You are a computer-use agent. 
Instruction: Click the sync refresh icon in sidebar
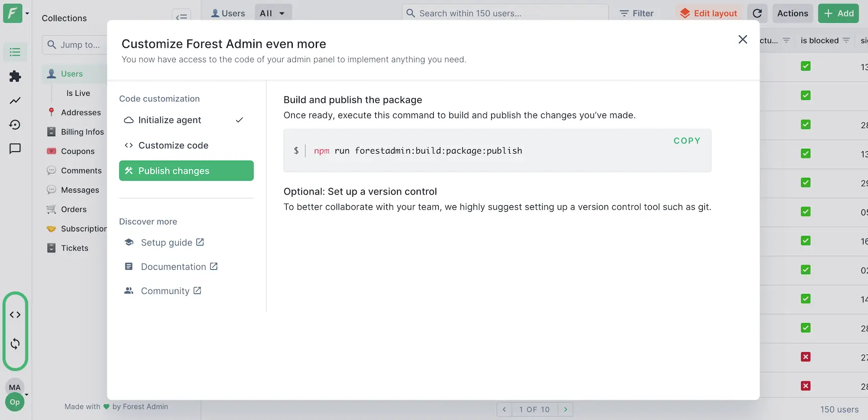pyautogui.click(x=15, y=344)
